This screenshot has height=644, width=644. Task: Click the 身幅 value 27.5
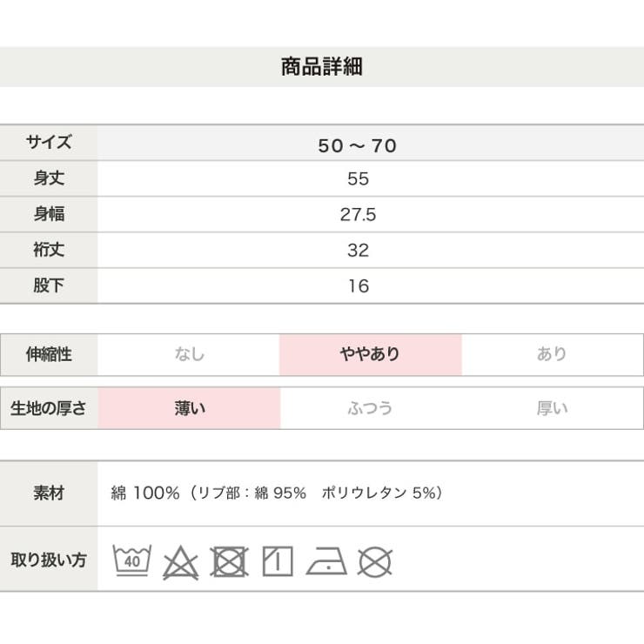pyautogui.click(x=358, y=215)
